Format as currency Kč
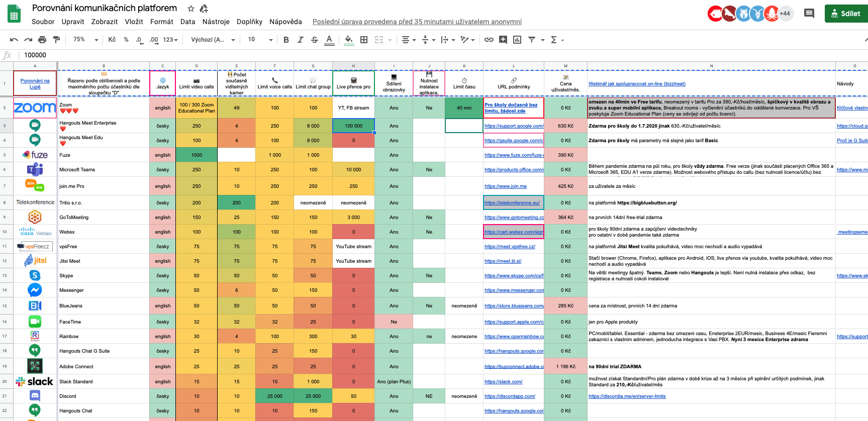 [x=112, y=40]
